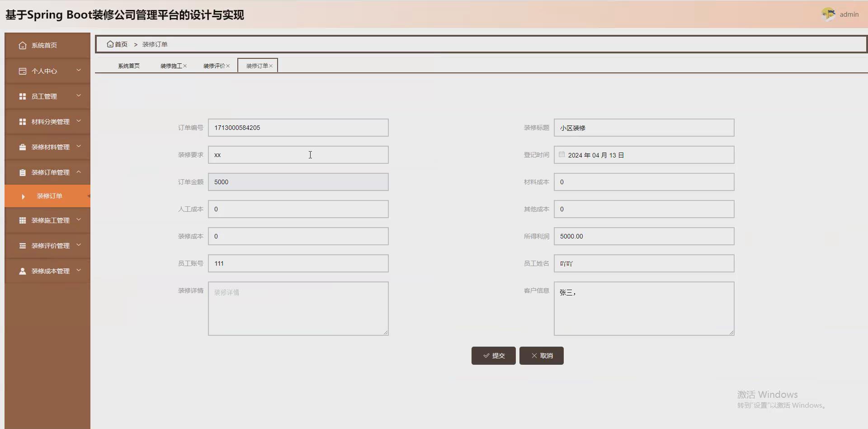Close the 装修评价 tab with its X

tap(228, 66)
